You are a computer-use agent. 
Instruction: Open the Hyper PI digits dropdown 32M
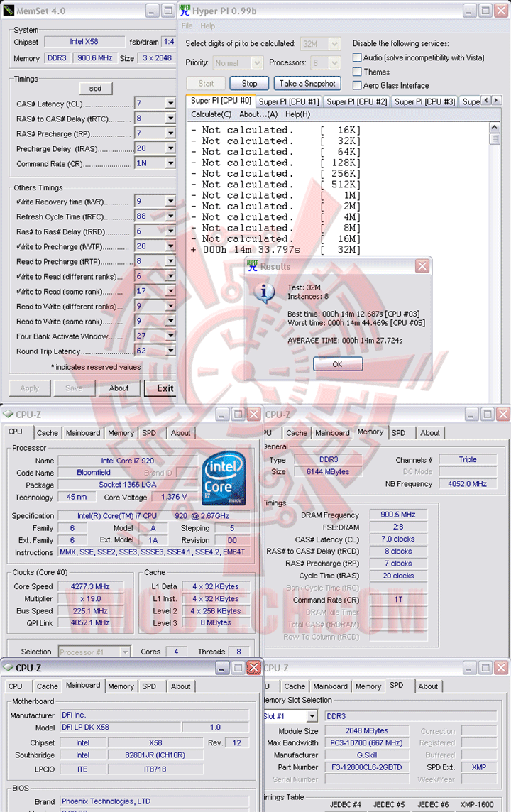coord(334,44)
